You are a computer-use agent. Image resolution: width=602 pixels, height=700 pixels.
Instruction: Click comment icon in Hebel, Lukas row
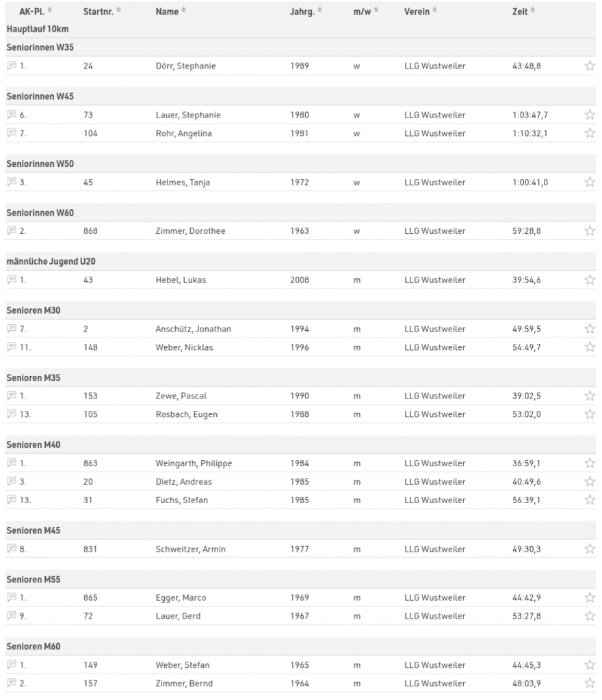click(12, 280)
